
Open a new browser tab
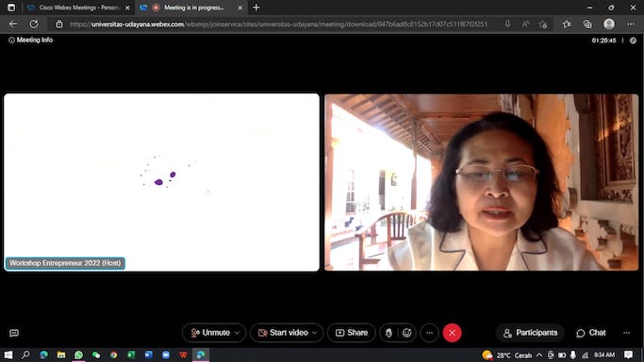(x=256, y=8)
